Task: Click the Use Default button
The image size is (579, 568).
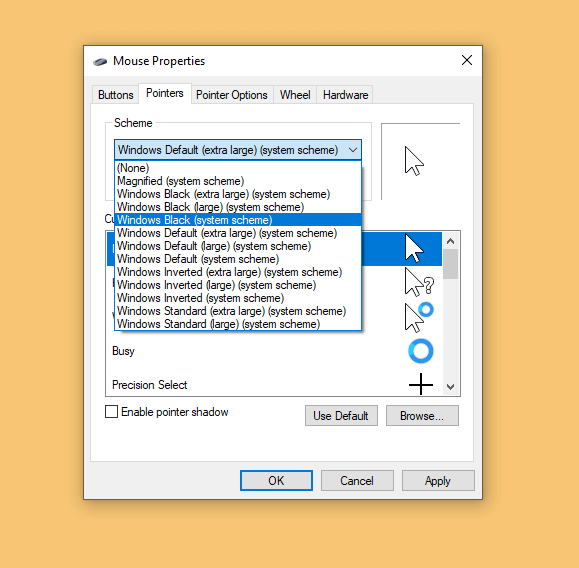Action: click(341, 416)
